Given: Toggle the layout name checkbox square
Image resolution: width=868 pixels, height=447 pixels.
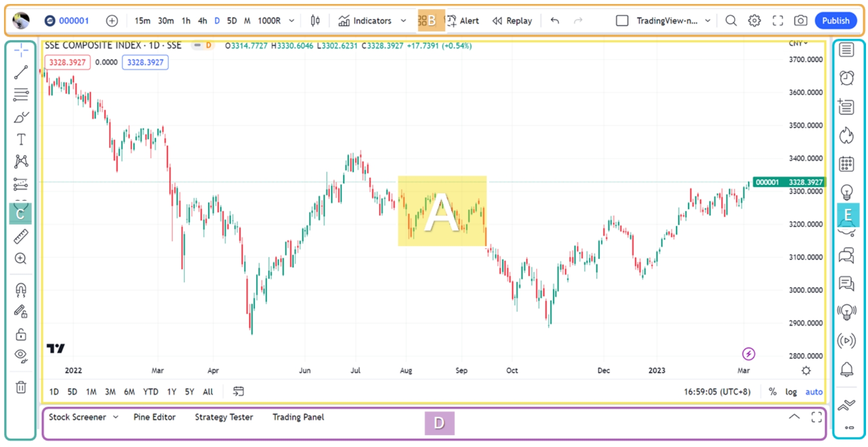Looking at the screenshot, I should coord(622,20).
